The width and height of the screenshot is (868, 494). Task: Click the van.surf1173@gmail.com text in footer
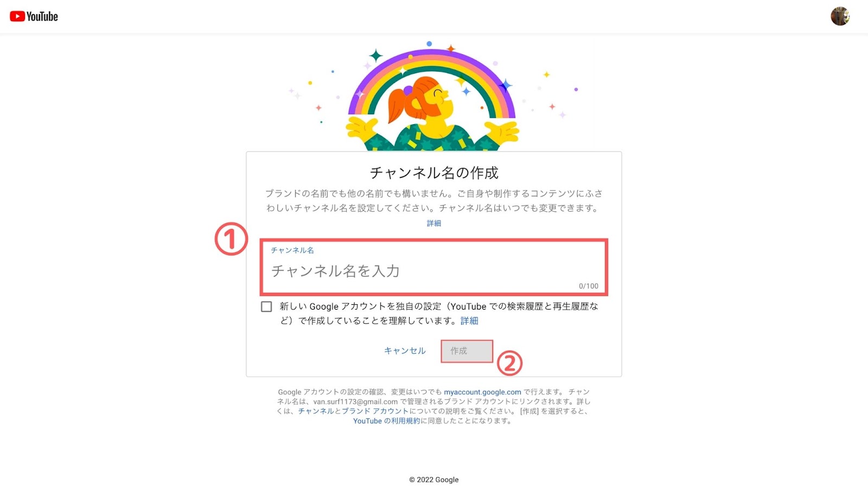pyautogui.click(x=355, y=402)
